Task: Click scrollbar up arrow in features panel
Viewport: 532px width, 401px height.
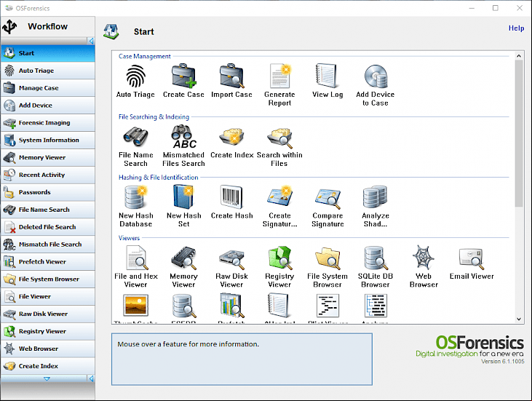Action: 519,55
